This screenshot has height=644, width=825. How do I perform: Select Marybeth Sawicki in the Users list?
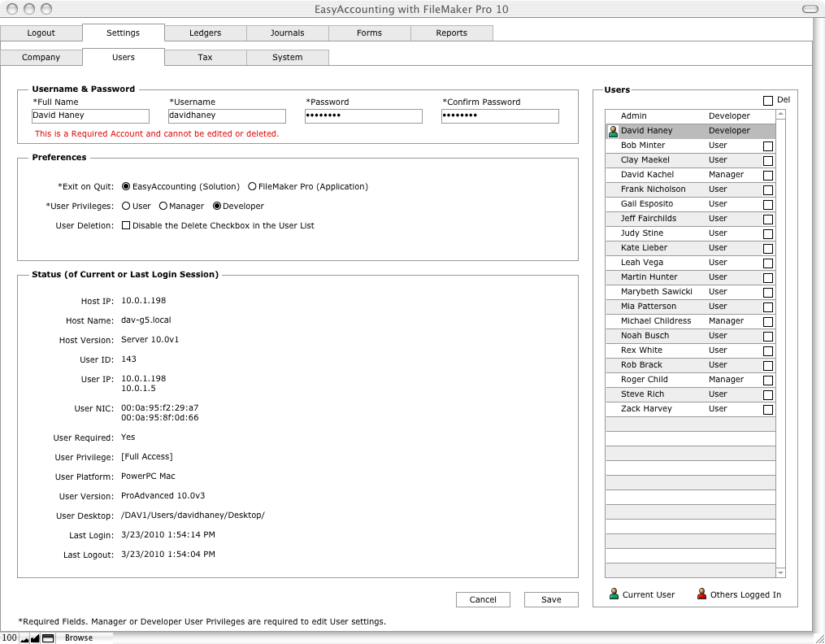[690, 292]
